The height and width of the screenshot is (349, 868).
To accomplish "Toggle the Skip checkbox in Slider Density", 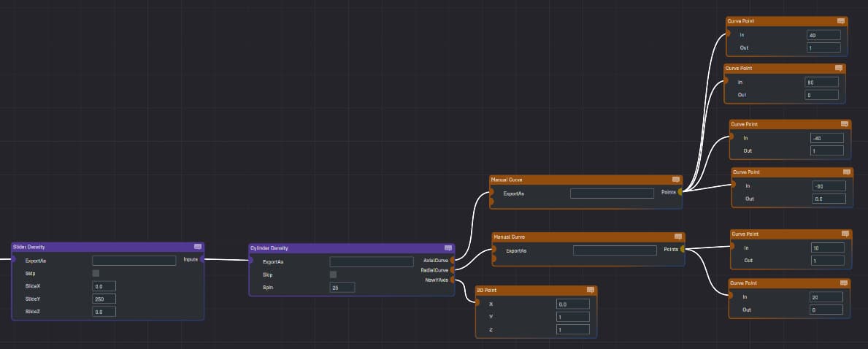I will (96, 273).
